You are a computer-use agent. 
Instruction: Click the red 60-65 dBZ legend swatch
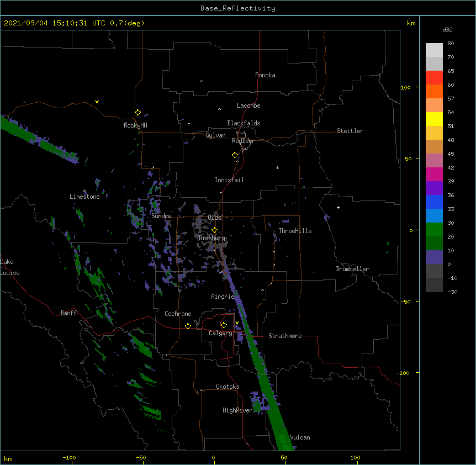click(x=434, y=77)
